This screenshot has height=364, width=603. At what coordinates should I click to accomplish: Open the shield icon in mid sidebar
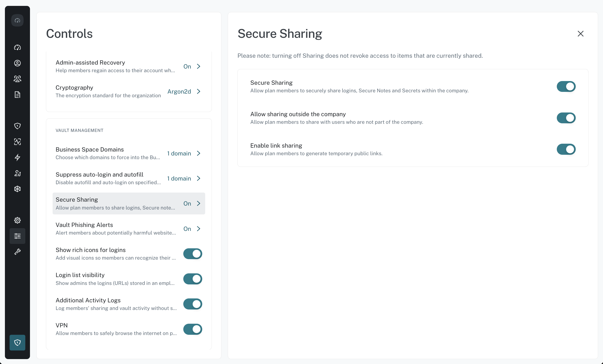pos(17,126)
